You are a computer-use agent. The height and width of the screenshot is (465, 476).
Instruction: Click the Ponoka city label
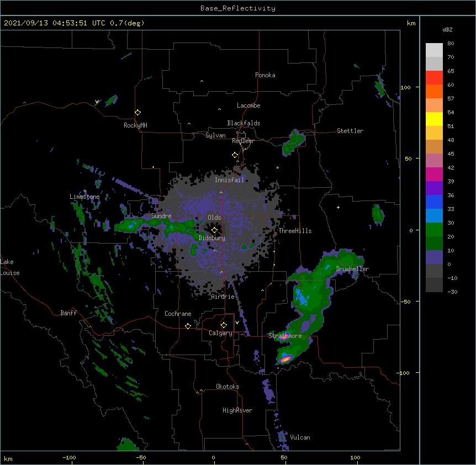[265, 75]
